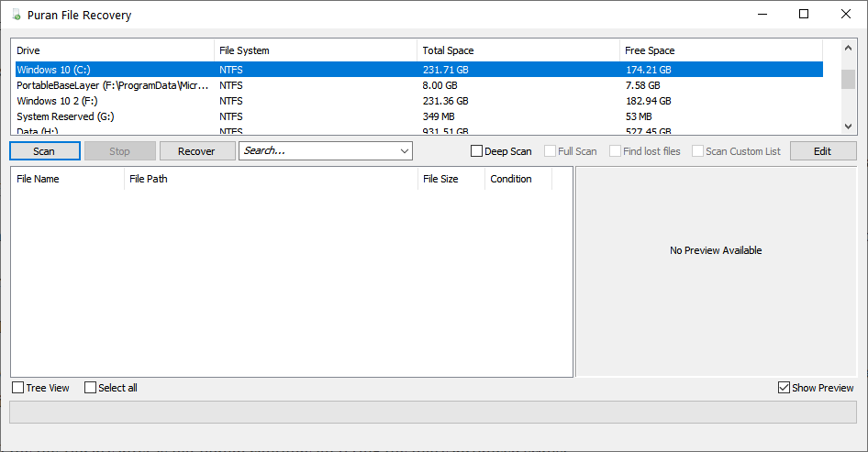Select the PortableBaseLayer drive row
The image size is (868, 452).
pyautogui.click(x=419, y=85)
